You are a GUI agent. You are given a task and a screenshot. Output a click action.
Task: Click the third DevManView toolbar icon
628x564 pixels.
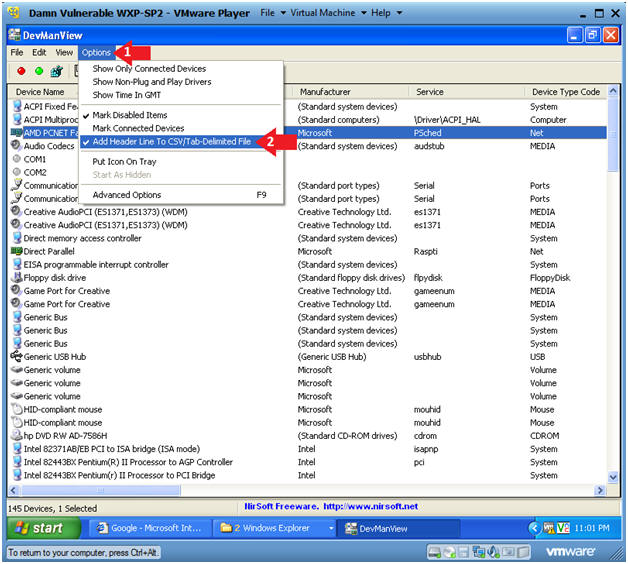pyautogui.click(x=56, y=71)
